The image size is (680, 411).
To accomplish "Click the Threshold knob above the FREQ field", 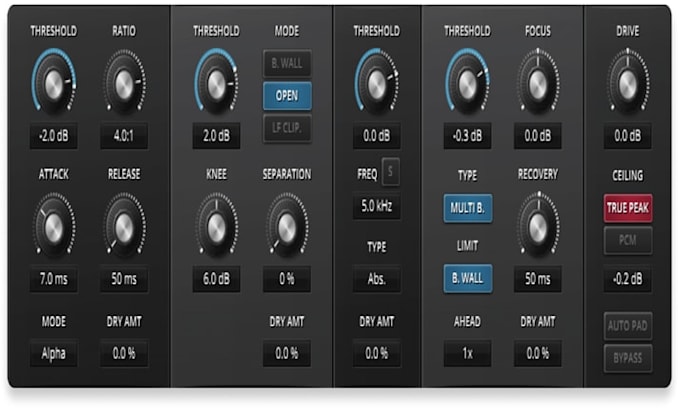I will point(376,82).
